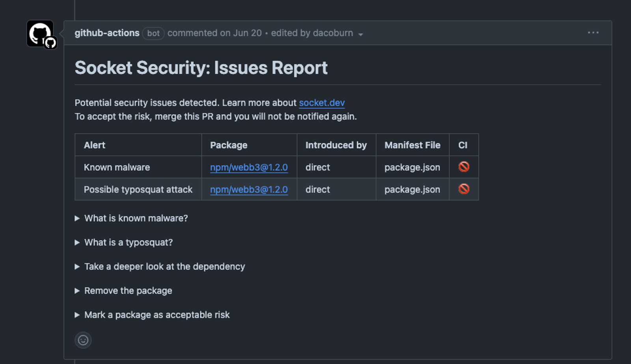631x364 pixels.
Task: Open npm/webb3@1.2.0 link in typosquat attack row
Action: (249, 189)
